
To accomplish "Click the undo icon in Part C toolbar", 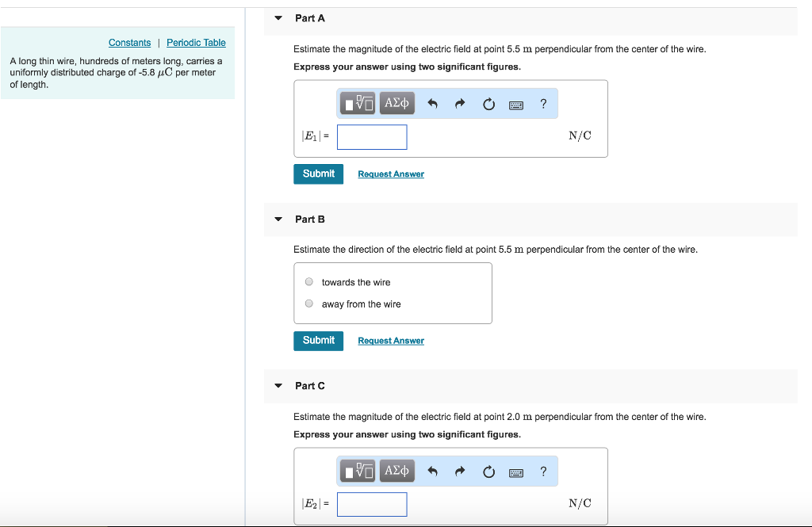I will click(432, 470).
